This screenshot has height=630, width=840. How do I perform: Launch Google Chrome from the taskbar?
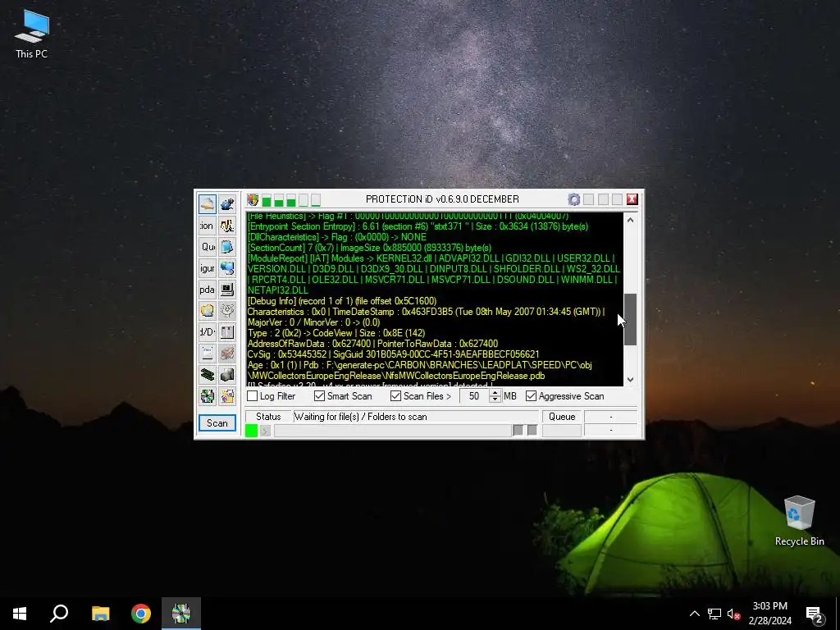(141, 614)
